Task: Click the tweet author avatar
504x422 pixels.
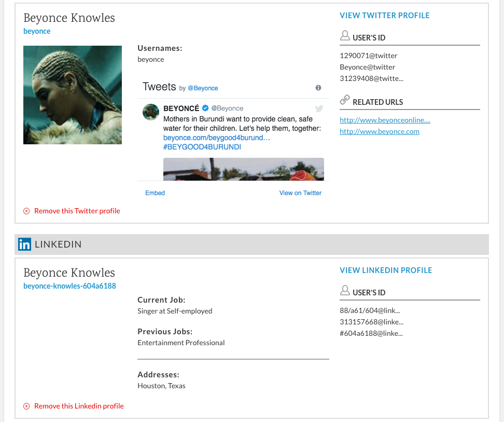Action: coord(151,112)
